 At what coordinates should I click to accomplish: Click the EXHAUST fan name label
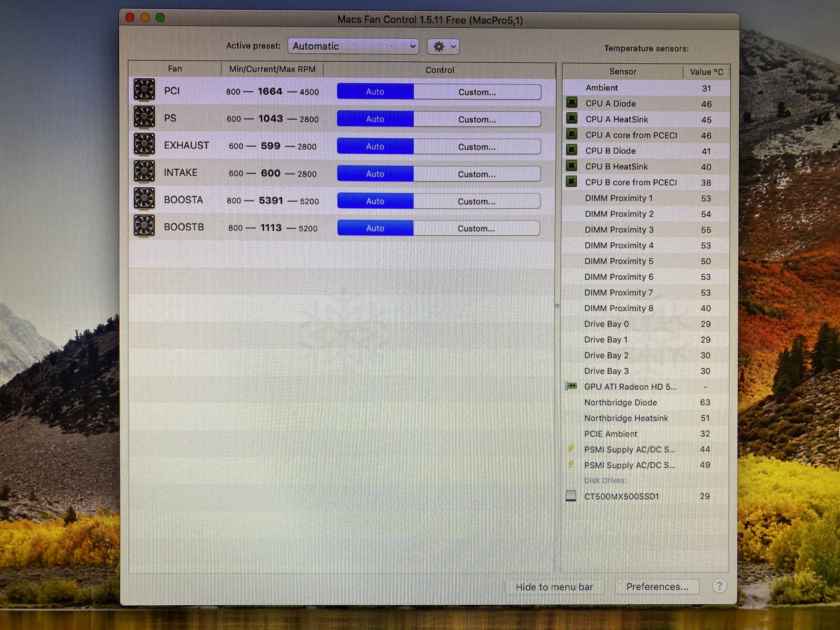tap(186, 145)
